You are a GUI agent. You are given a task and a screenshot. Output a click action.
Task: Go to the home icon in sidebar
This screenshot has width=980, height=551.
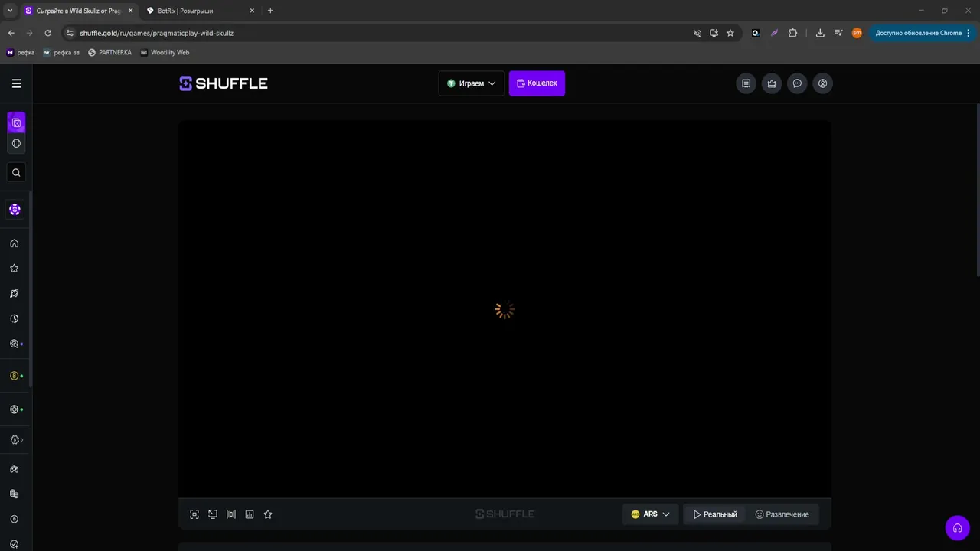tap(14, 243)
